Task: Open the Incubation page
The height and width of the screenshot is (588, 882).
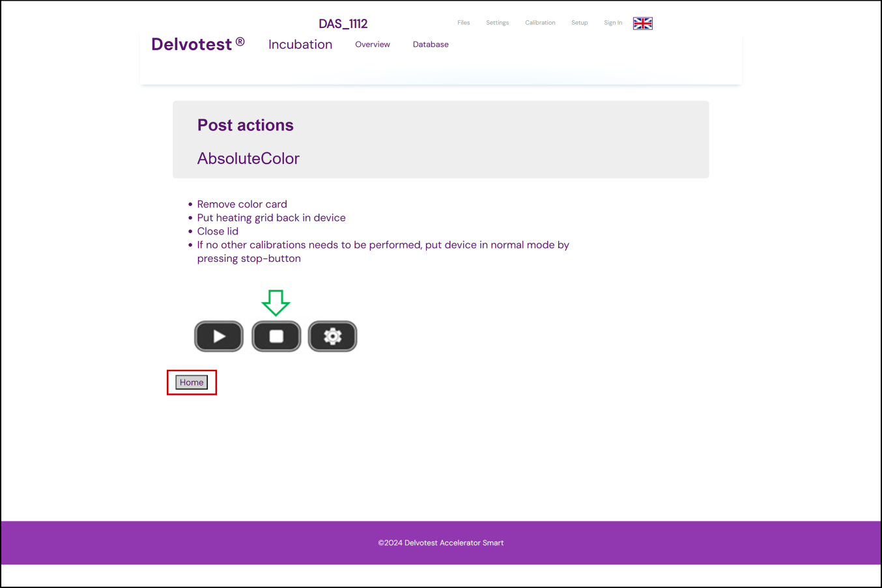Action: point(300,44)
